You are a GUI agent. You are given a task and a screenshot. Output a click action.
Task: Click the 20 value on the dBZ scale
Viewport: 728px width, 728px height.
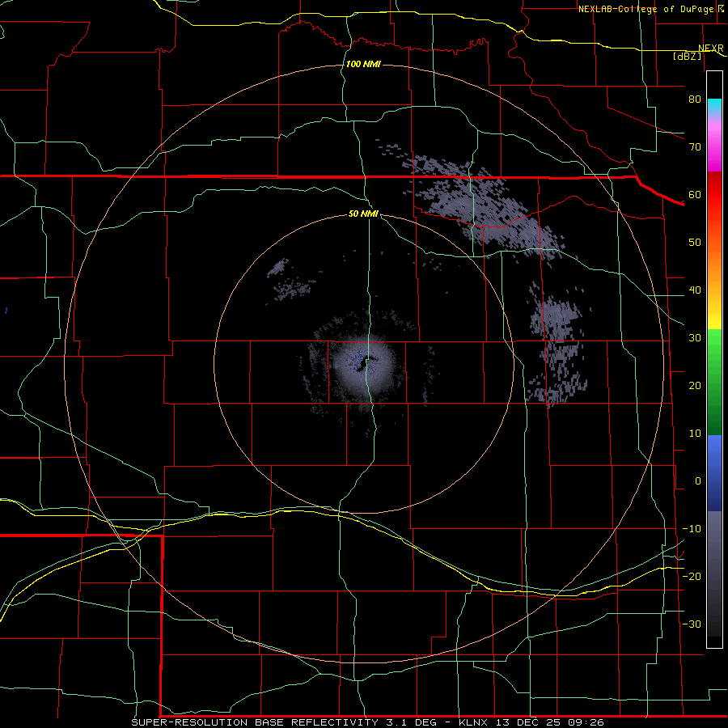[695, 386]
